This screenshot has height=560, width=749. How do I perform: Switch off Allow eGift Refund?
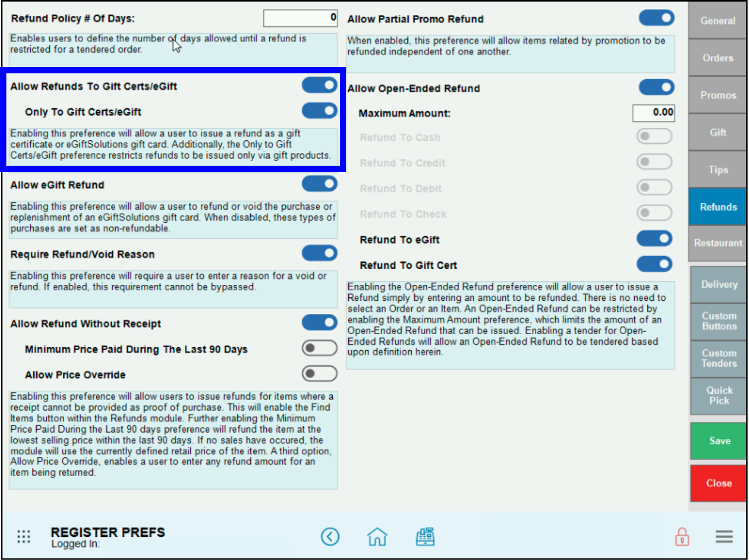(x=320, y=184)
